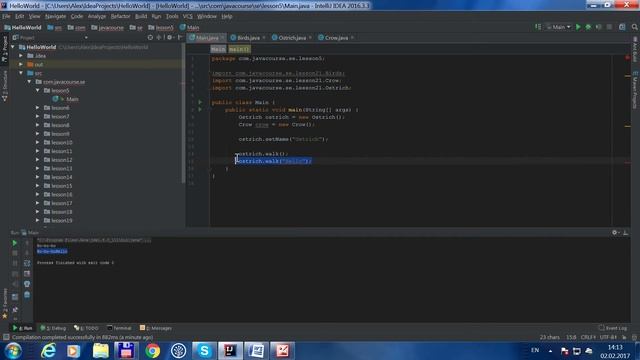Expand the out folder
The width and height of the screenshot is (640, 360).
click(x=21, y=64)
